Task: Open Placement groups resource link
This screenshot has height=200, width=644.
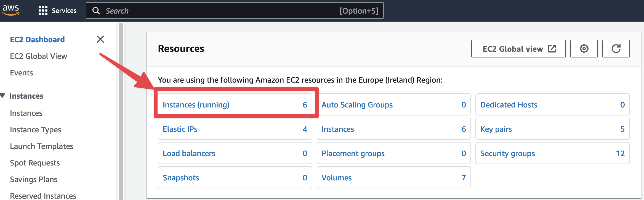Action: (x=353, y=153)
